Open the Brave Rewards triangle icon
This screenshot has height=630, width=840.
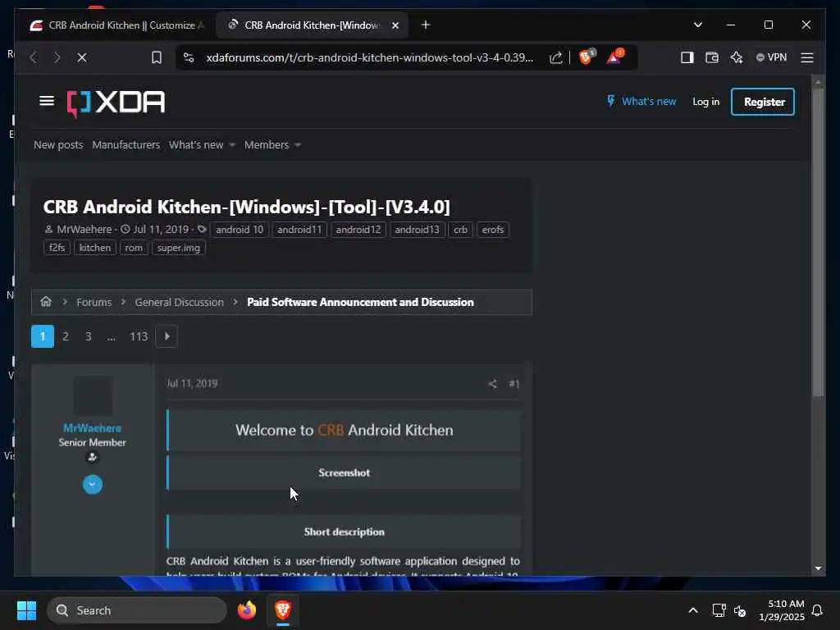(x=614, y=57)
